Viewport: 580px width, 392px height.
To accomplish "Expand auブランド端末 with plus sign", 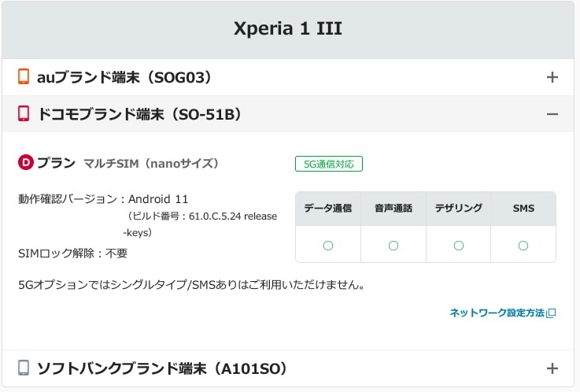I will tap(552, 77).
